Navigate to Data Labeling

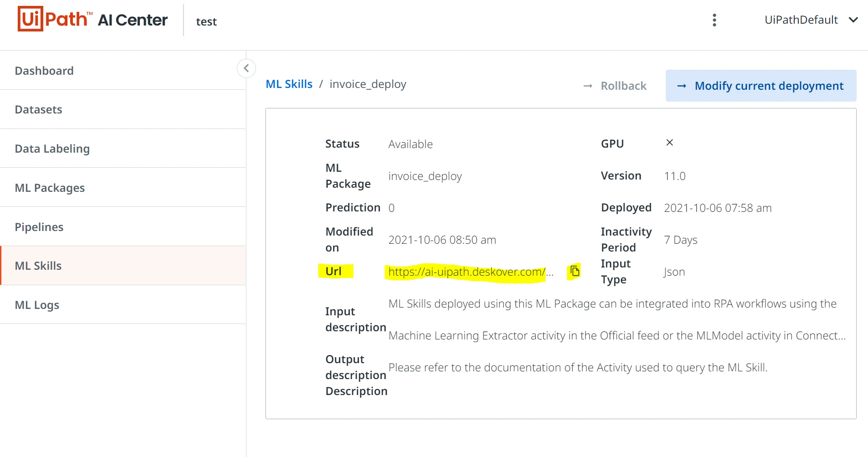coord(123,149)
